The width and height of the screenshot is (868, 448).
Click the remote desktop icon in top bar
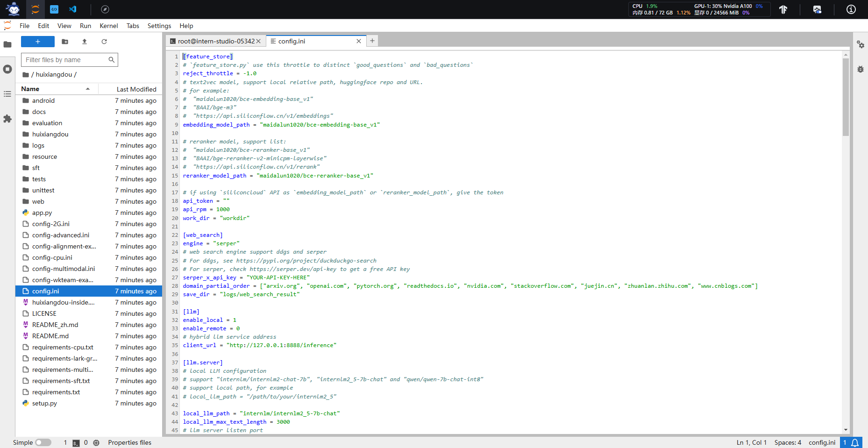pos(817,9)
